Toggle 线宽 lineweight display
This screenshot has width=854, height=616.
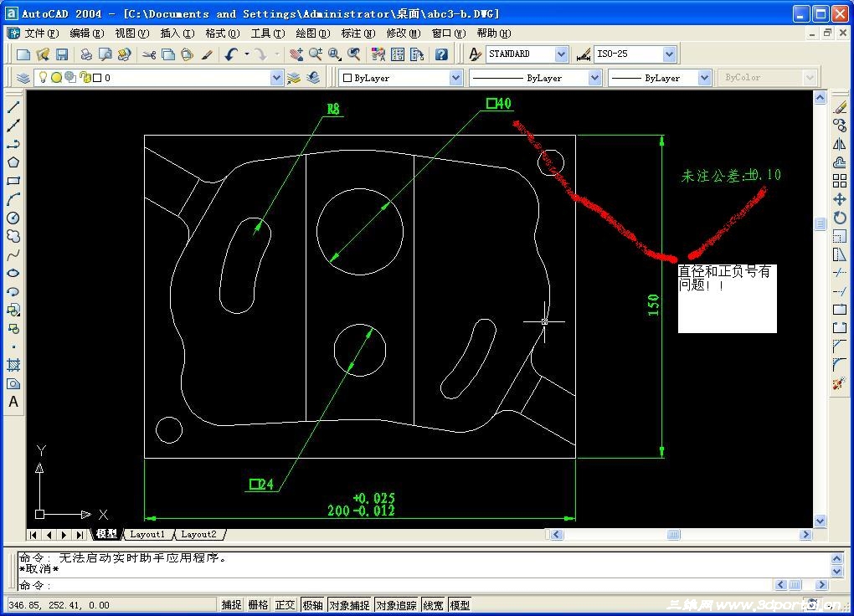(x=434, y=605)
